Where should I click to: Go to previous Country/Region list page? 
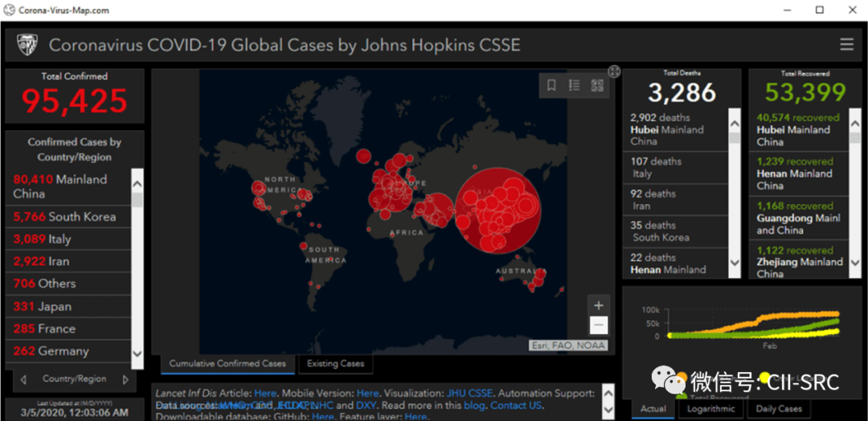click(23, 379)
